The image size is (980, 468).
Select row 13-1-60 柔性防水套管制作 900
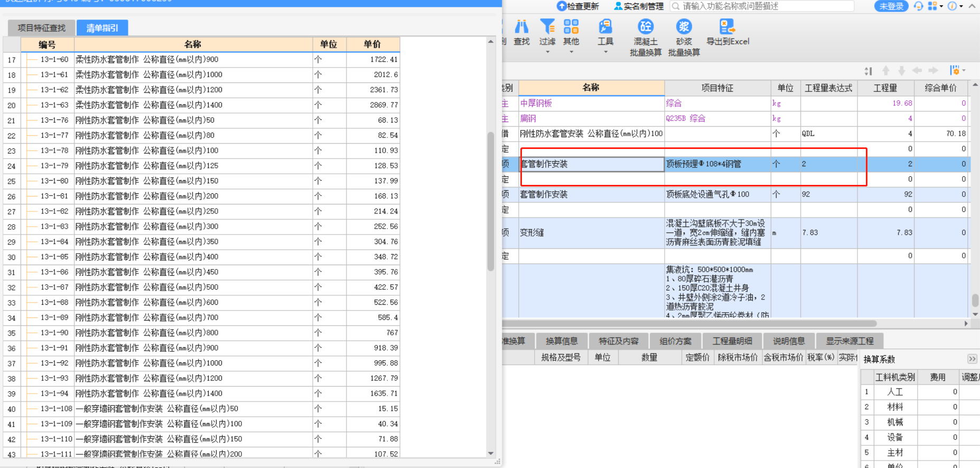click(x=201, y=60)
